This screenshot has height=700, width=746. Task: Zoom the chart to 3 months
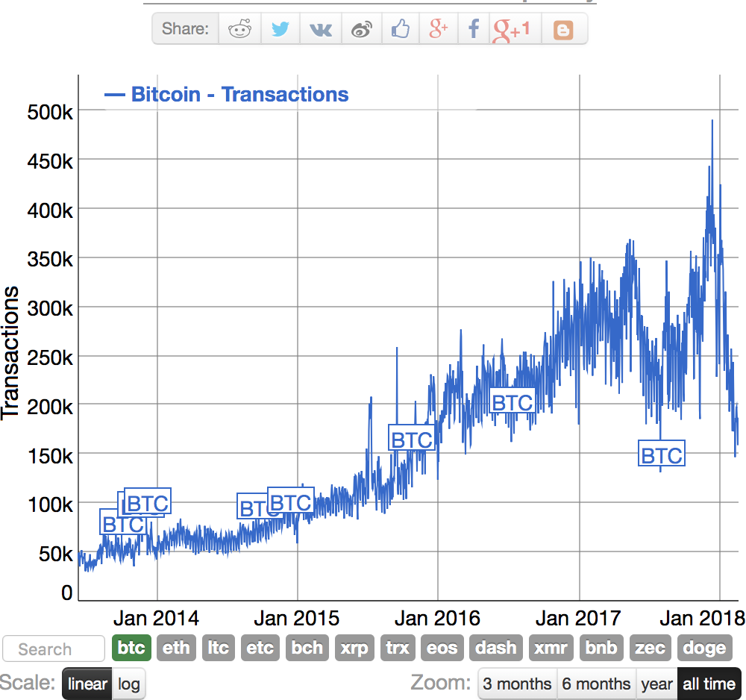(517, 684)
